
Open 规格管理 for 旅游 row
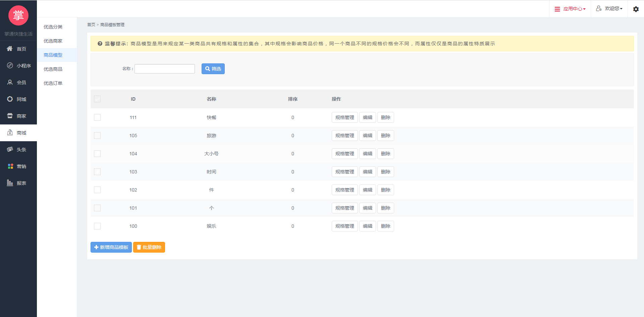tap(344, 136)
